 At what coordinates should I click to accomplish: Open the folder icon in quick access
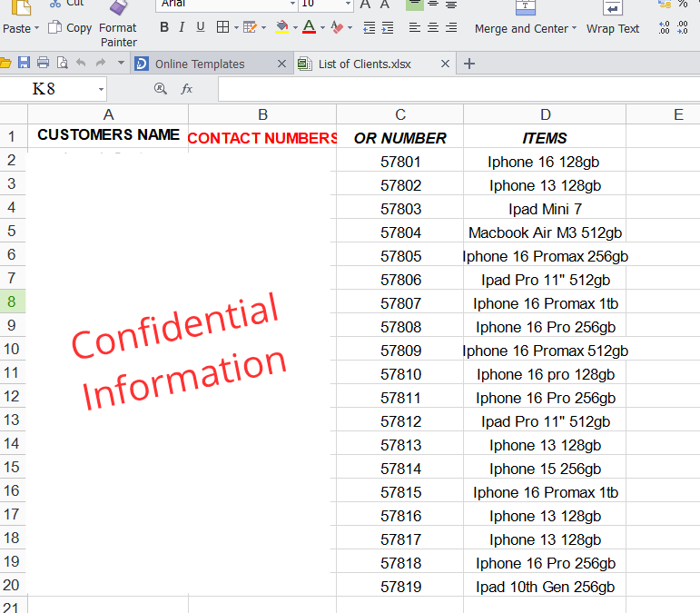5,63
